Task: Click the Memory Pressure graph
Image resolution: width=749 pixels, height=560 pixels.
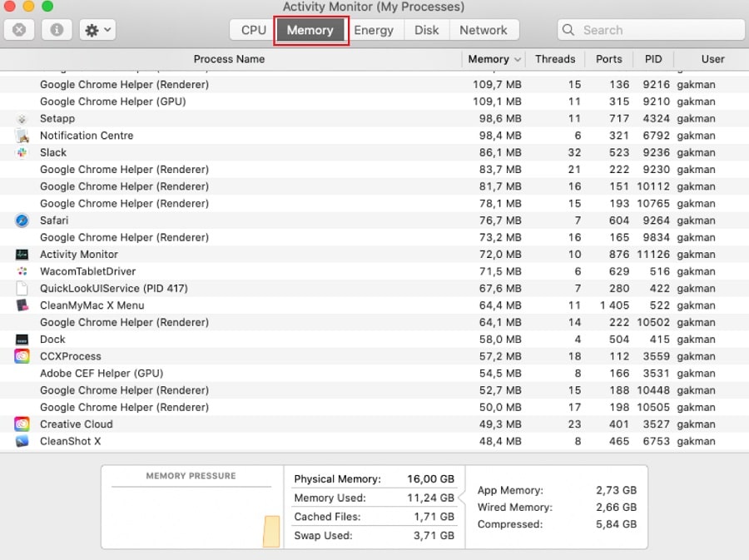Action: 191,518
